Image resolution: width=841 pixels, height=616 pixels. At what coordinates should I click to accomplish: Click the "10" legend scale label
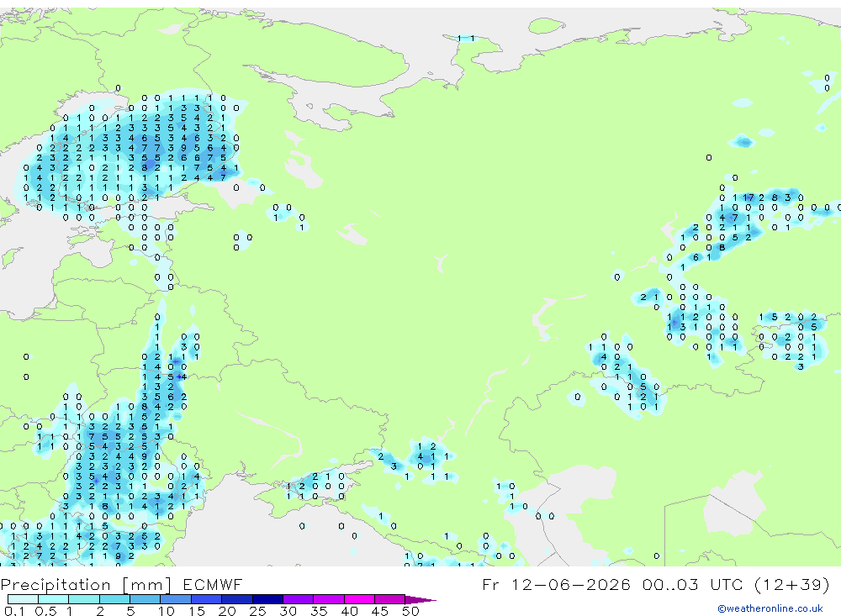[167, 611]
